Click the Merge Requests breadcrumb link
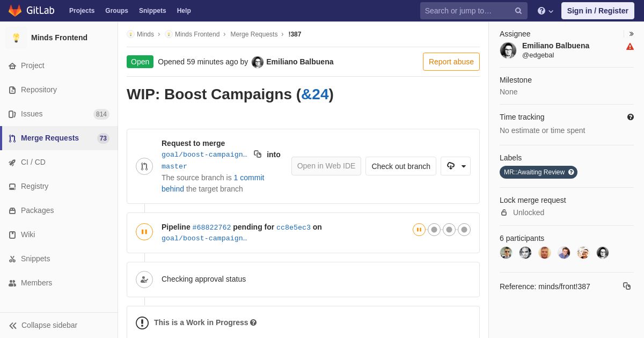The height and width of the screenshot is (338, 644). 254,34
